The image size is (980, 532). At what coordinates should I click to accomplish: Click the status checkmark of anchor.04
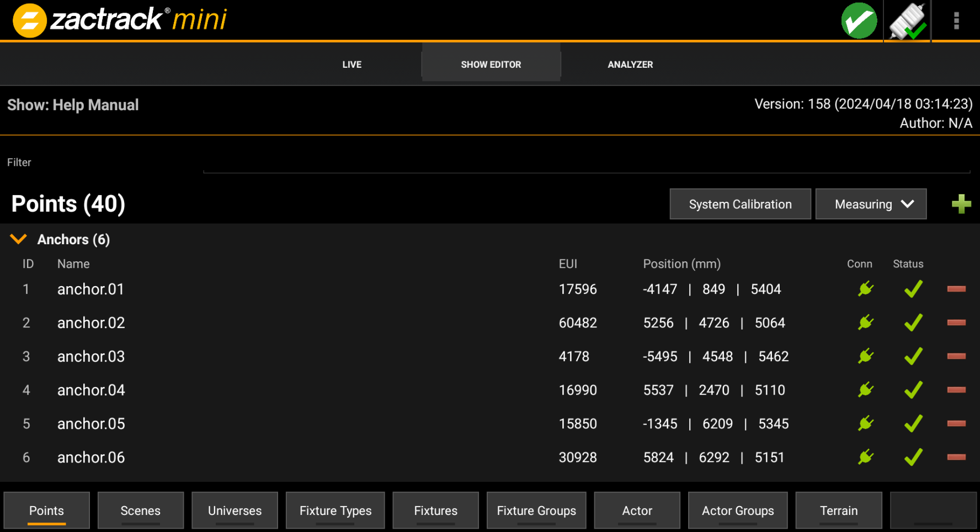tap(913, 390)
